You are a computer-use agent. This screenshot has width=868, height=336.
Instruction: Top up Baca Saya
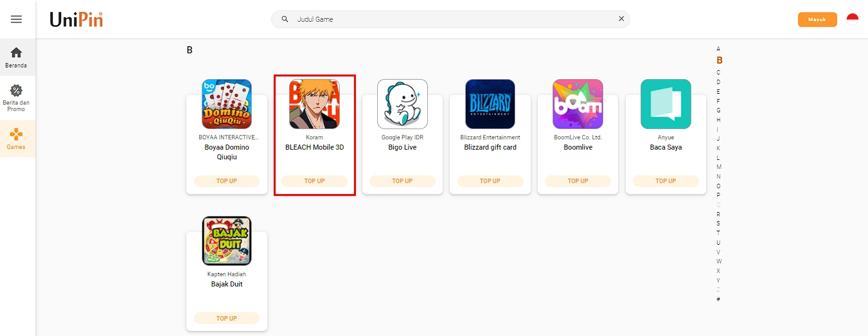tap(666, 181)
